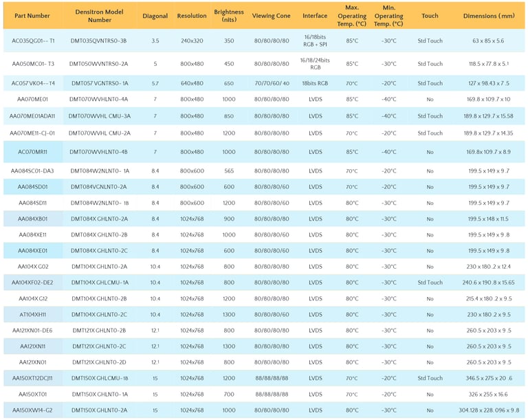528x420 pixels.
Task: Select the Diagonal column header
Action: click(155, 16)
